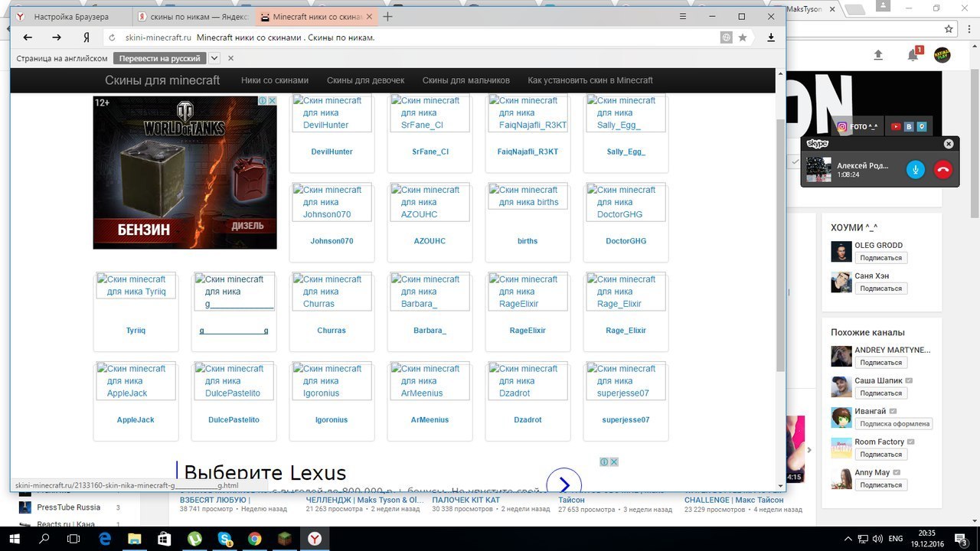Click the protect globe icon in address bar
Viewport: 980px width, 551px height.
727,37
